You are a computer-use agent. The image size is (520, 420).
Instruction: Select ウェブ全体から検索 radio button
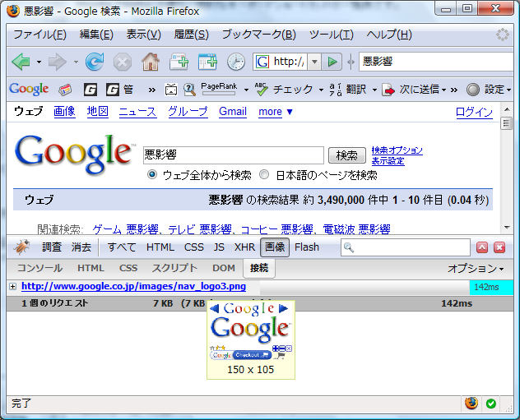pos(152,174)
